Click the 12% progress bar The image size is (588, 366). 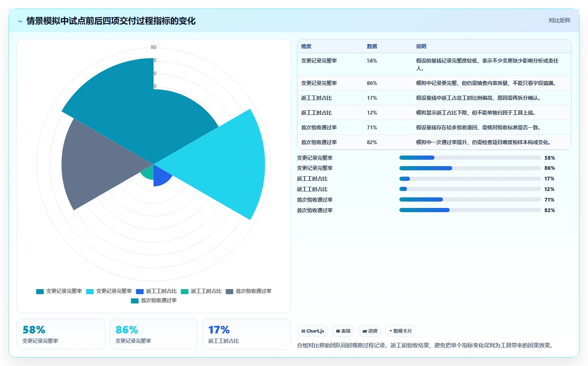pos(470,189)
